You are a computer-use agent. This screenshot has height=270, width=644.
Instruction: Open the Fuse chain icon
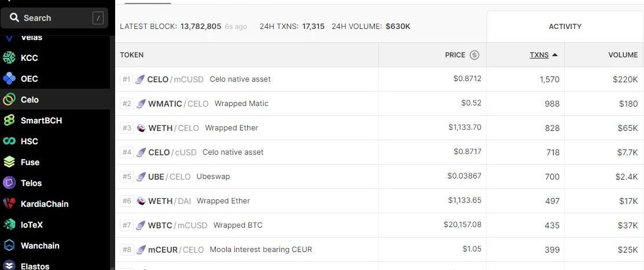tap(9, 162)
